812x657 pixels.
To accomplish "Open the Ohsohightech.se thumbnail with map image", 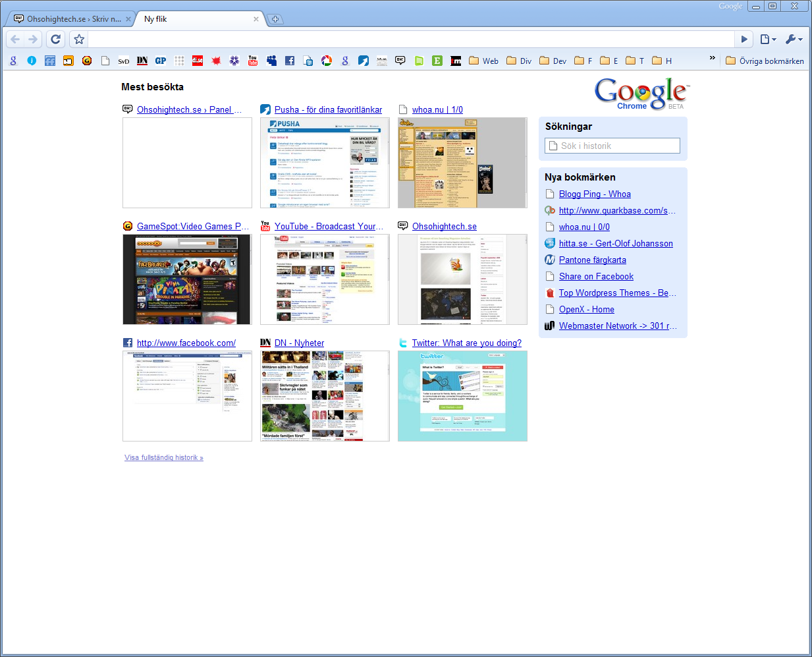I will (x=462, y=279).
